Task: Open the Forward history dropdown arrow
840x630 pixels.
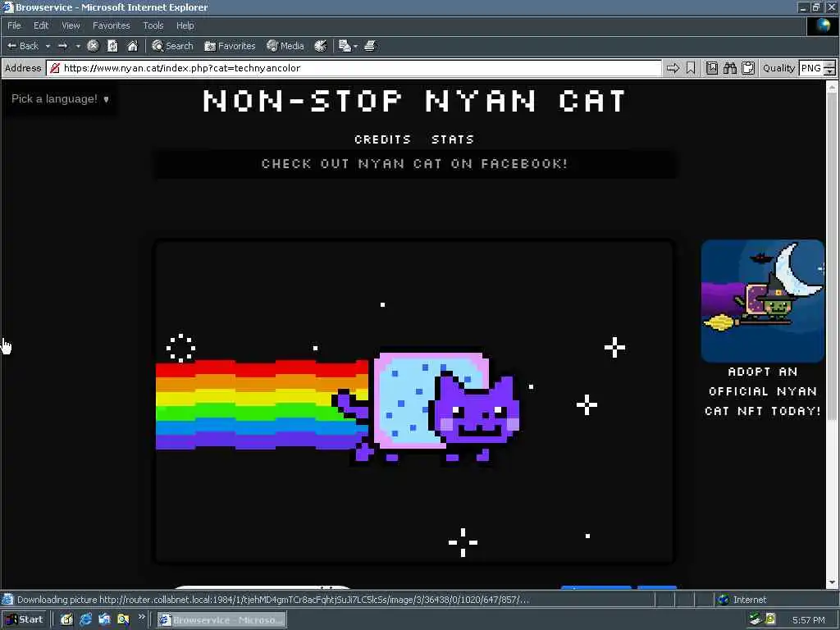Action: coord(78,46)
